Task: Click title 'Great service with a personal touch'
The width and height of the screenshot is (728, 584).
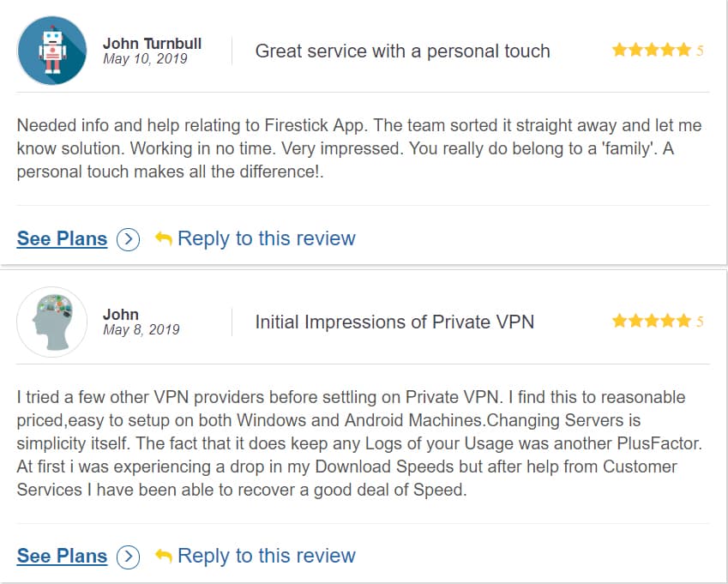Action: coord(402,51)
